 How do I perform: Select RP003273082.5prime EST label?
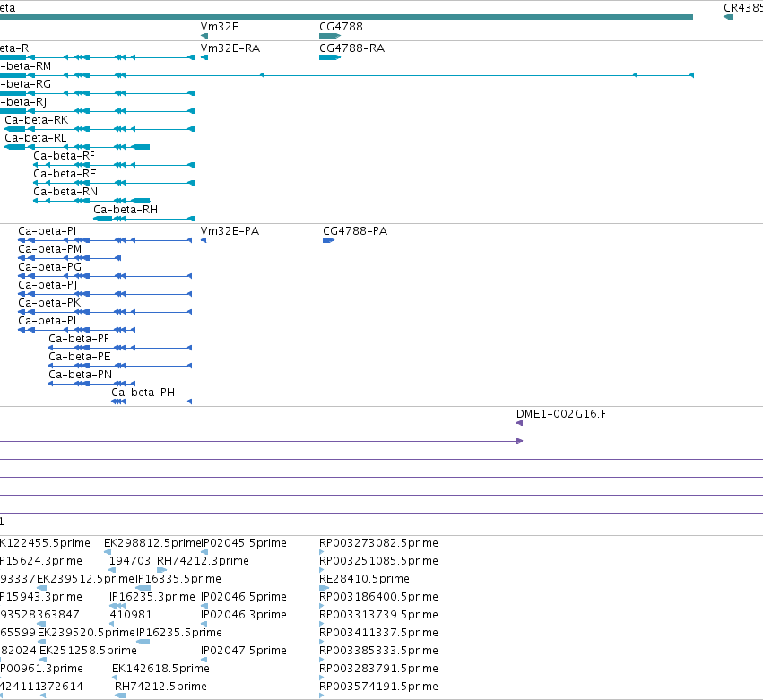click(378, 543)
